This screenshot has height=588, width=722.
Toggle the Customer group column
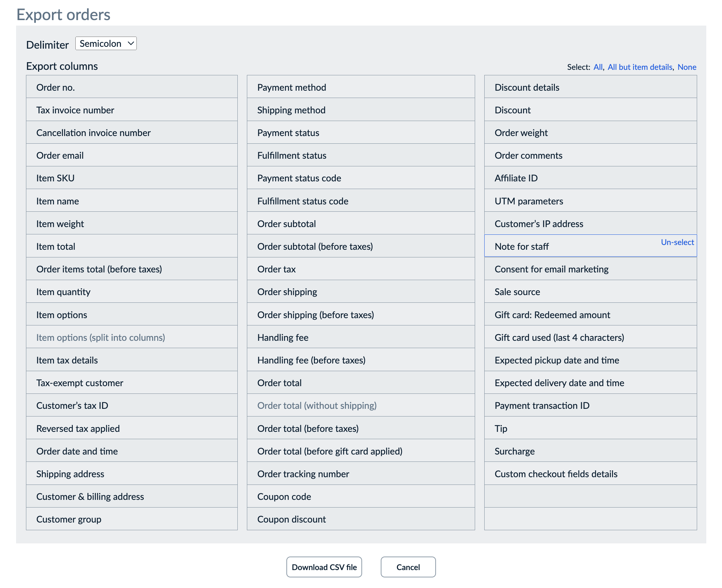pyautogui.click(x=132, y=519)
